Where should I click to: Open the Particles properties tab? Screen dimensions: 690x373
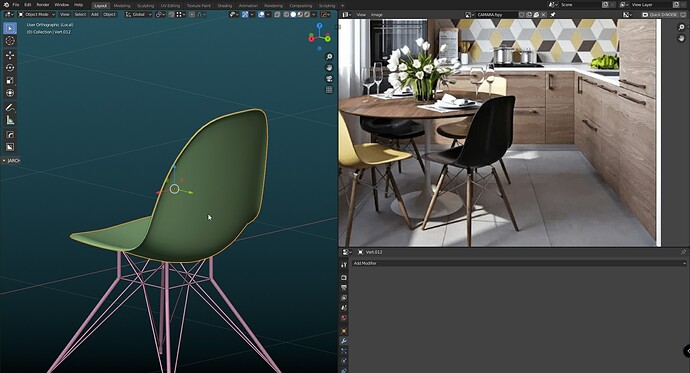[344, 351]
